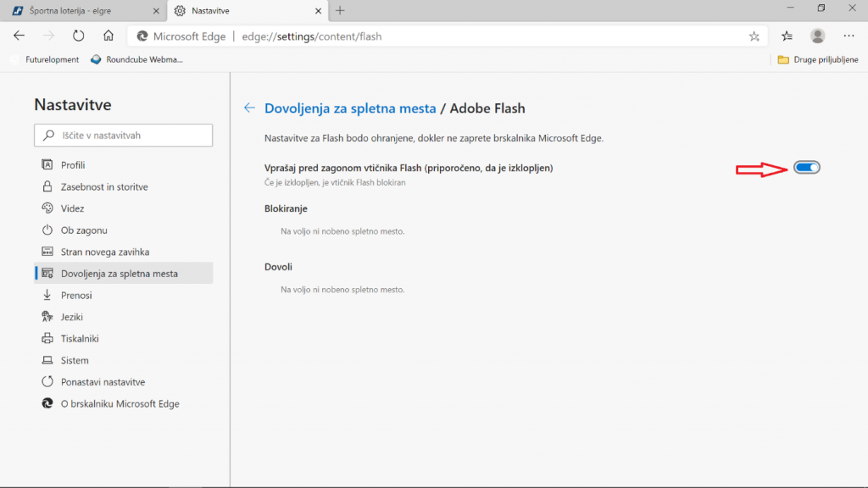Image resolution: width=868 pixels, height=488 pixels.
Task: Open Futurelopment bookmark
Action: click(45, 59)
